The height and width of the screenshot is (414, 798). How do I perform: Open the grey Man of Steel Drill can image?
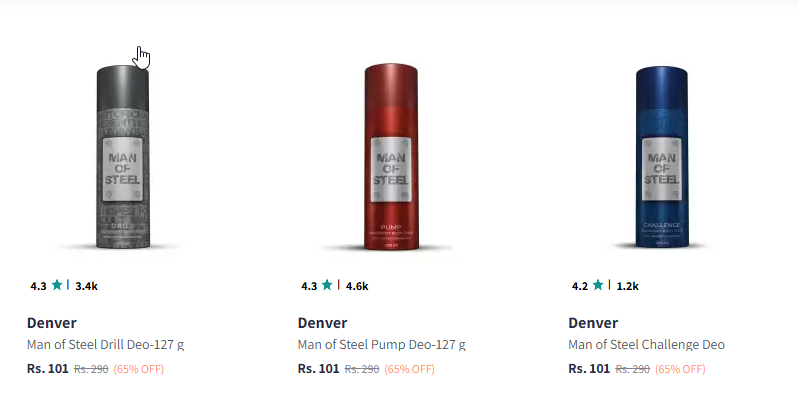point(123,157)
